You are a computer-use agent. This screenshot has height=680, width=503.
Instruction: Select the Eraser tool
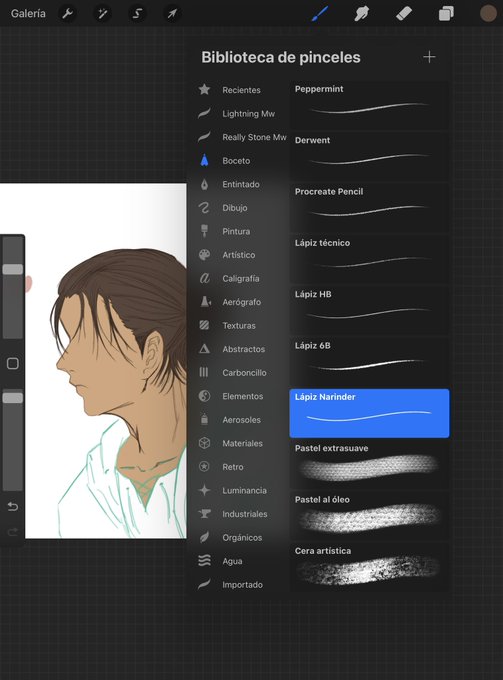coord(404,13)
